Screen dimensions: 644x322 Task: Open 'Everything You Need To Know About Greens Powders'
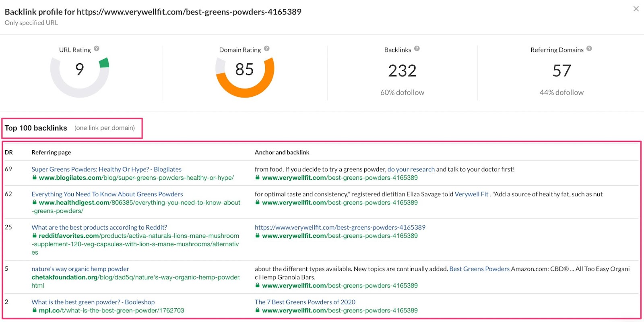[x=107, y=194]
